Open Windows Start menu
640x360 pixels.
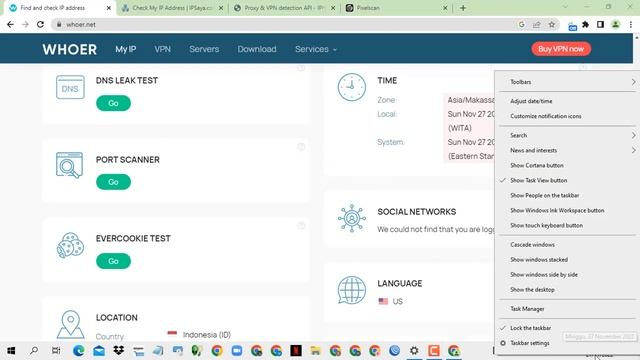tap(11, 351)
